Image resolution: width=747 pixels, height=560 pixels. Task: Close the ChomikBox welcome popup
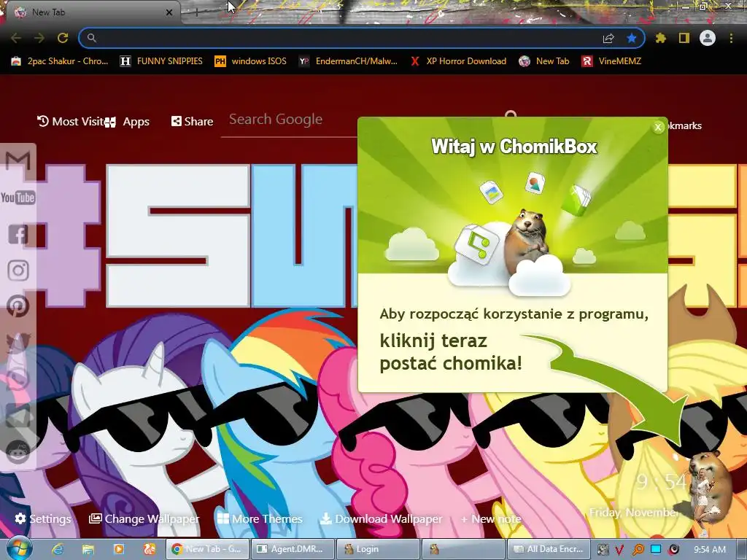pos(658,127)
